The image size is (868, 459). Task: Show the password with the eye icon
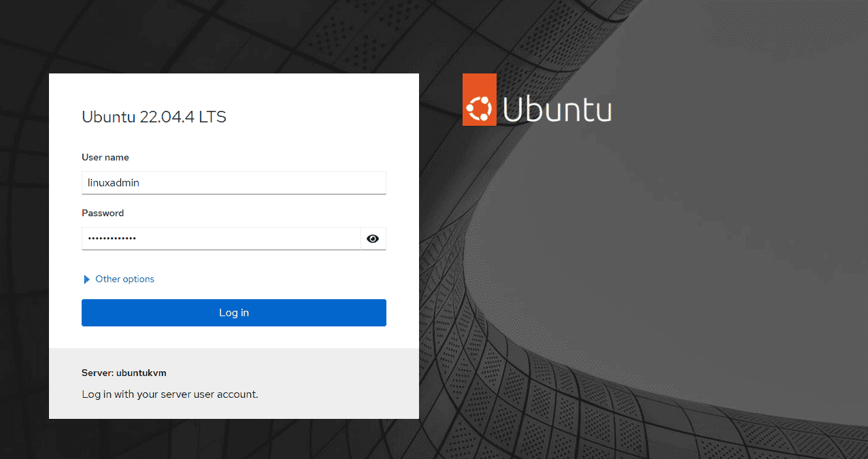coord(373,239)
